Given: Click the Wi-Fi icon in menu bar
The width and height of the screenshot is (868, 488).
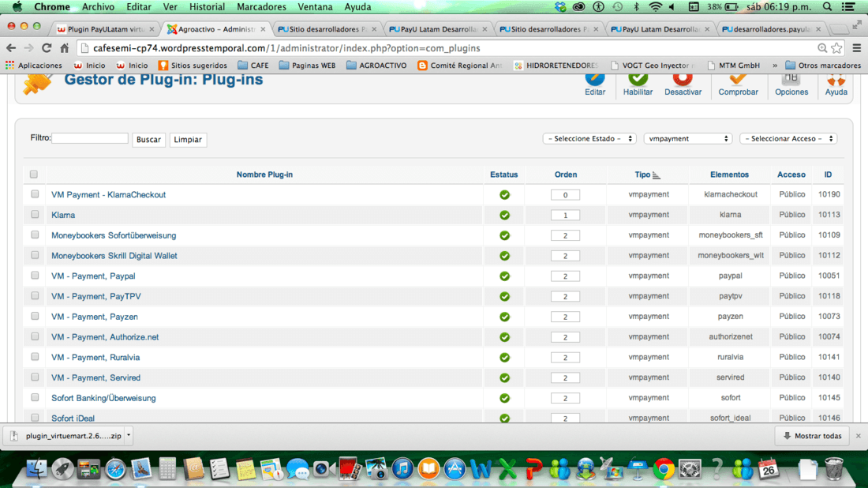Looking at the screenshot, I should tap(655, 6).
